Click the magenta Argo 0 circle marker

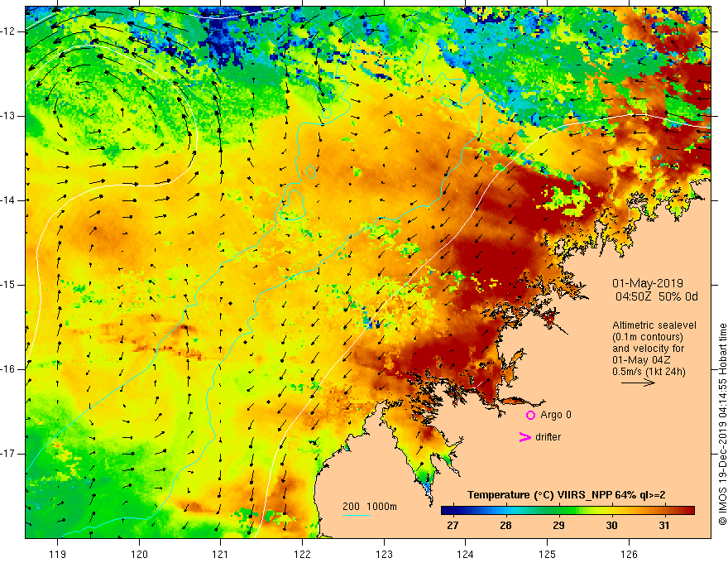point(530,416)
